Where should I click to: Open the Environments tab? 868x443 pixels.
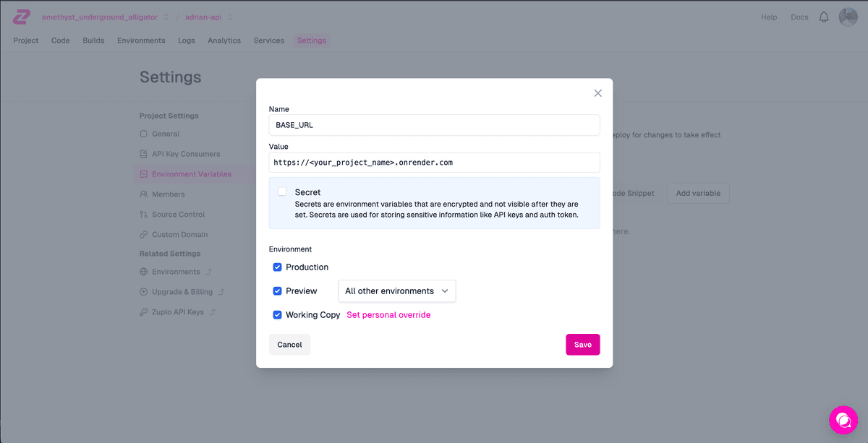click(141, 40)
